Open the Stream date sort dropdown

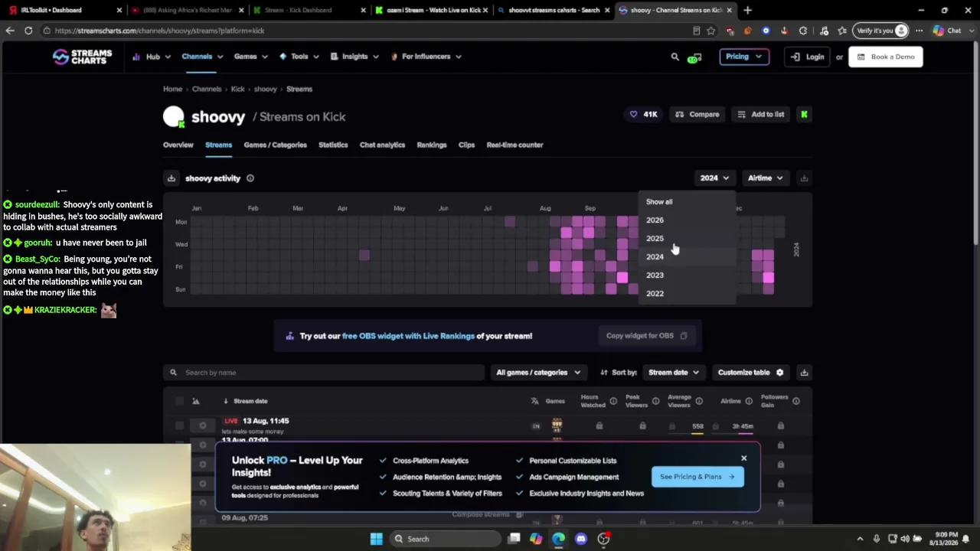coord(673,373)
